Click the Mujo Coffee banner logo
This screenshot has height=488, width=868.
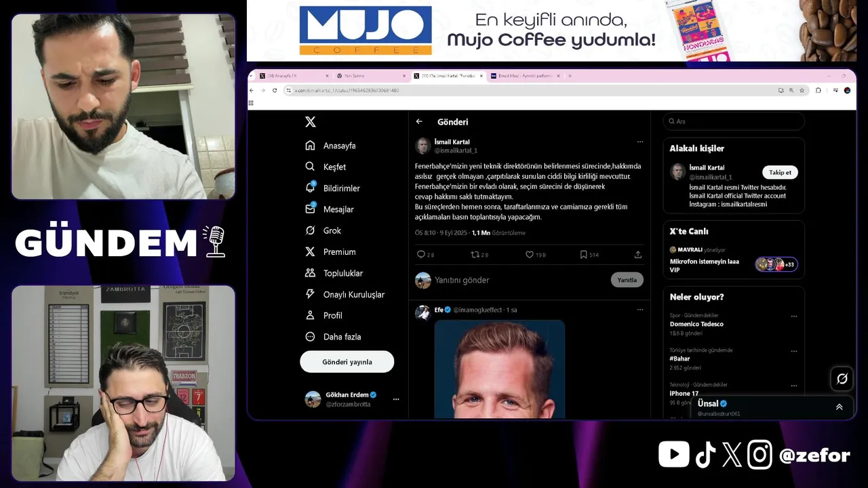(x=366, y=30)
